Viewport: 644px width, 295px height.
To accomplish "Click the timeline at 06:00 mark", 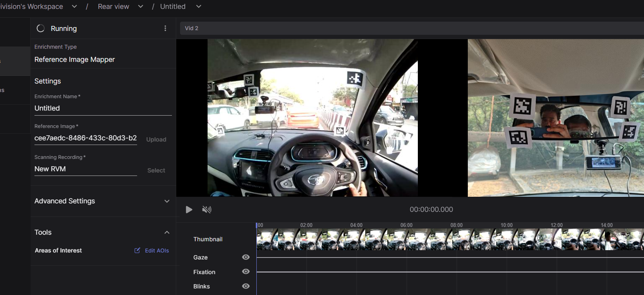I will pyautogui.click(x=407, y=225).
